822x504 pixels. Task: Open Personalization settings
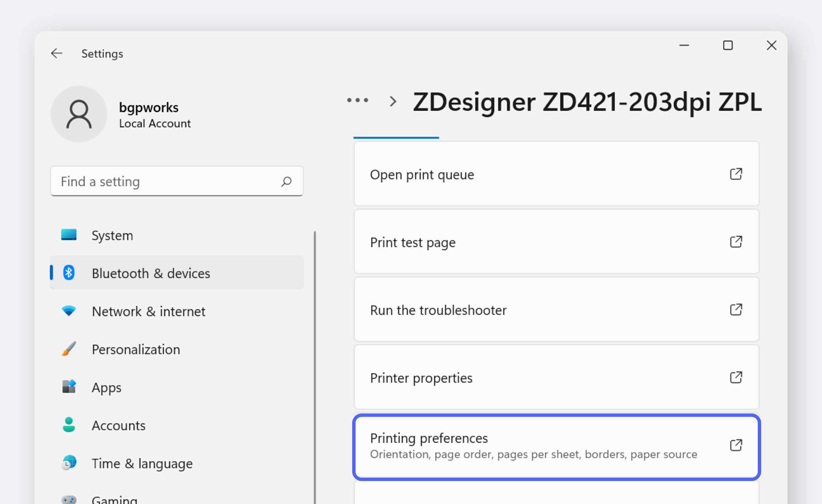click(x=136, y=349)
